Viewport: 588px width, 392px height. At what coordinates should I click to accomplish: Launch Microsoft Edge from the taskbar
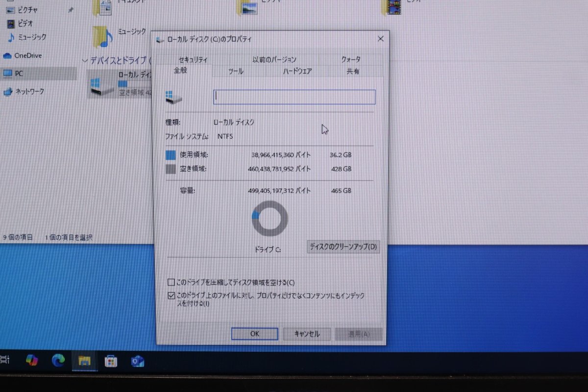coord(58,361)
